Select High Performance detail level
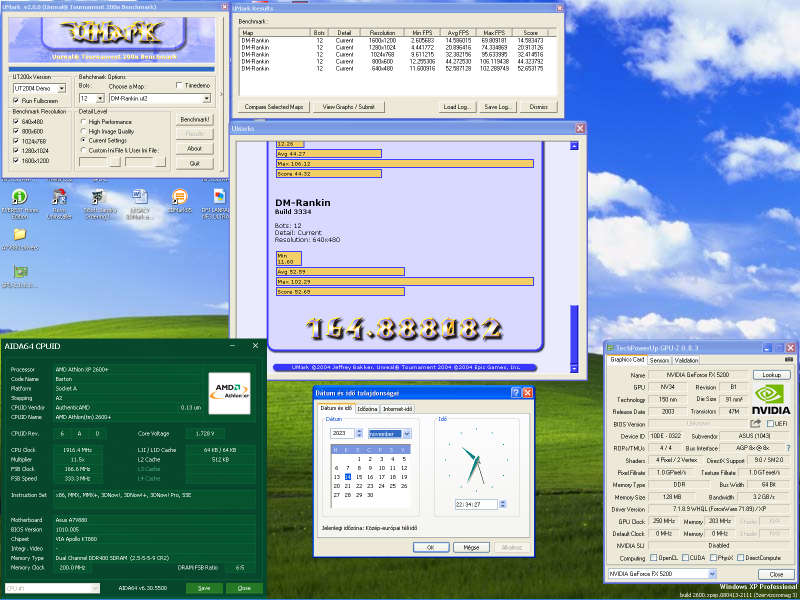Image resolution: width=800 pixels, height=600 pixels. (83, 121)
